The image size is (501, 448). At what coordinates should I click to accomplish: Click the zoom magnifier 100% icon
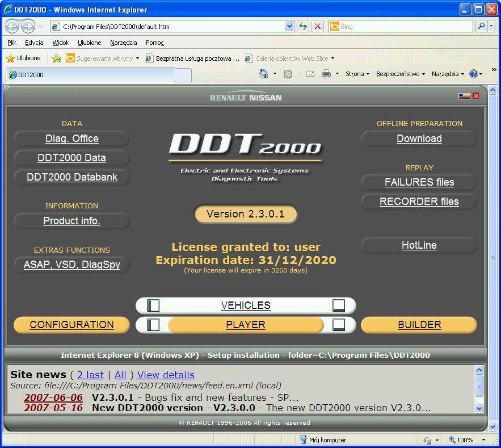(x=452, y=439)
